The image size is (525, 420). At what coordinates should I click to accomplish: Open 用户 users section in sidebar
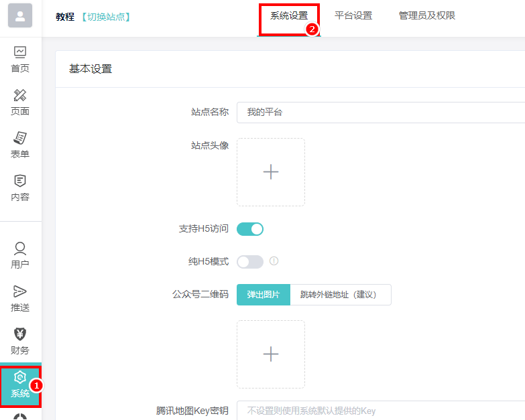[x=20, y=255]
